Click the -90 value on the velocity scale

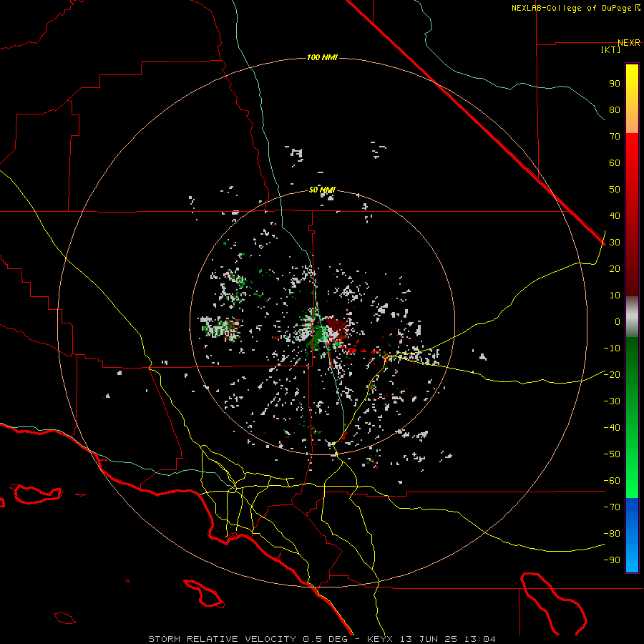coord(612,560)
